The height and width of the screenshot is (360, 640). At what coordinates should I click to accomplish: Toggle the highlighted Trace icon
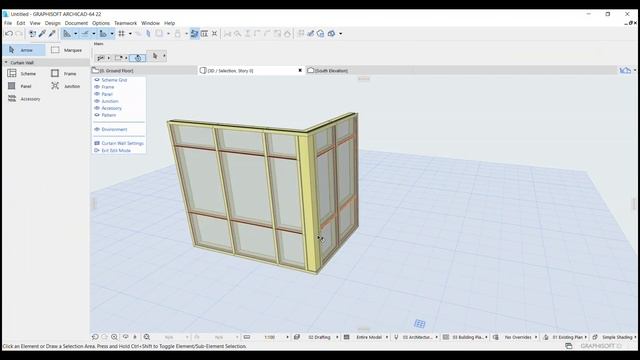(194, 34)
